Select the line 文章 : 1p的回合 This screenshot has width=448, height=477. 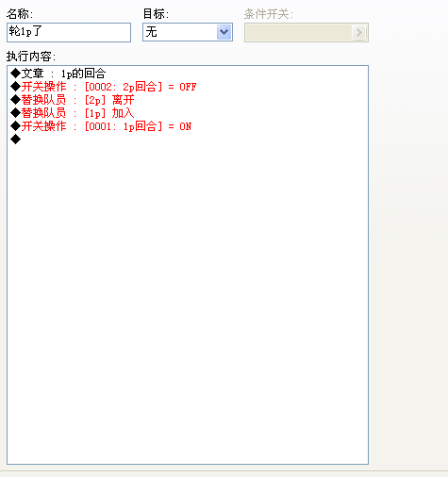point(58,74)
